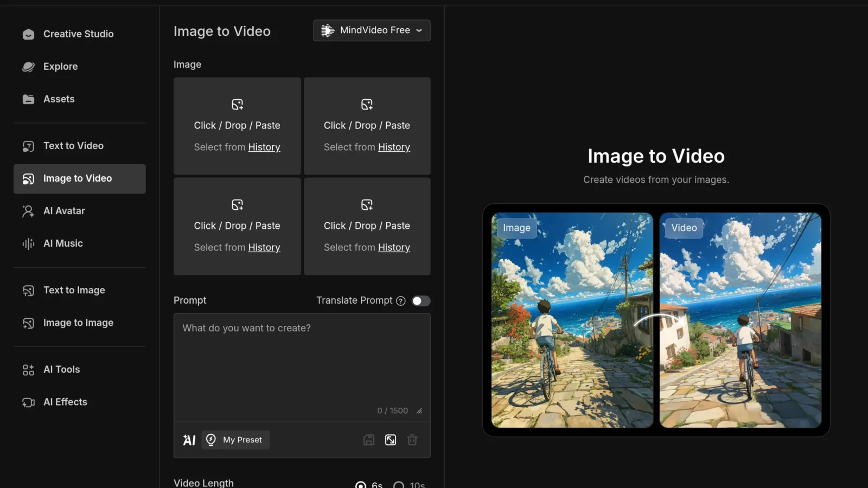
Task: Click the Video sample thumbnail
Action: 740,320
